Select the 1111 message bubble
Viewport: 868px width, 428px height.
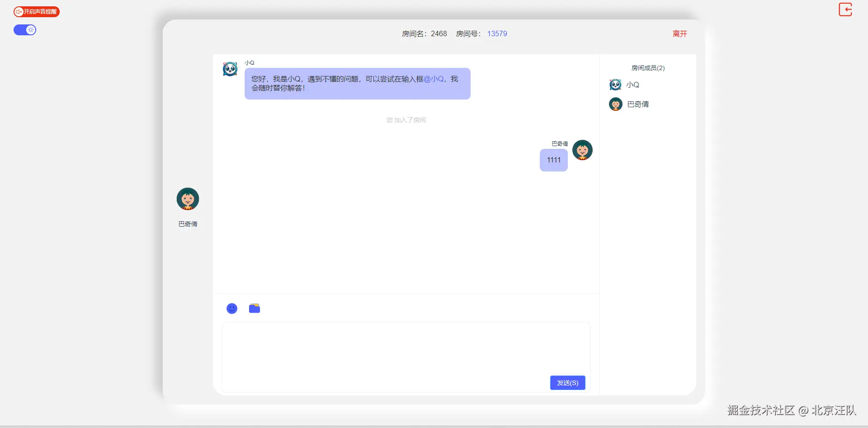coord(553,160)
